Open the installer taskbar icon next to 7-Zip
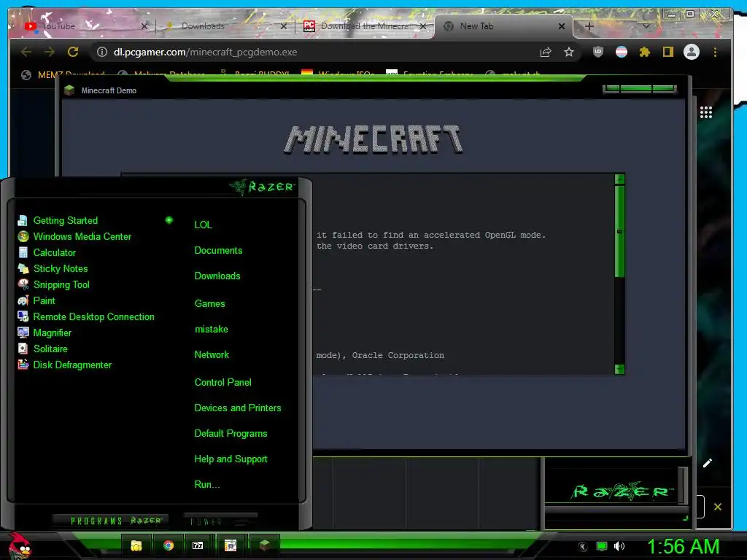Viewport: 747px width, 560px height. point(231,545)
